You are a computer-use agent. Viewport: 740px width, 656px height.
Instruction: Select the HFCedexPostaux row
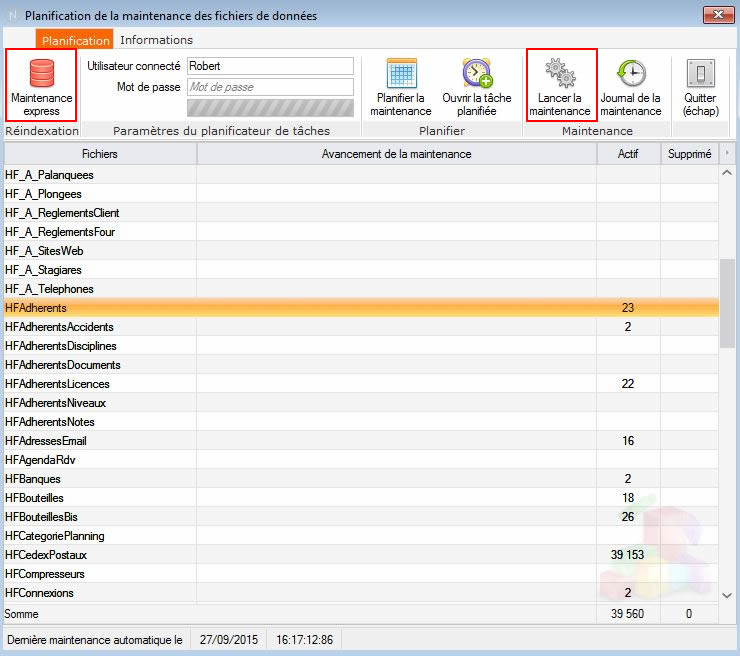361,555
